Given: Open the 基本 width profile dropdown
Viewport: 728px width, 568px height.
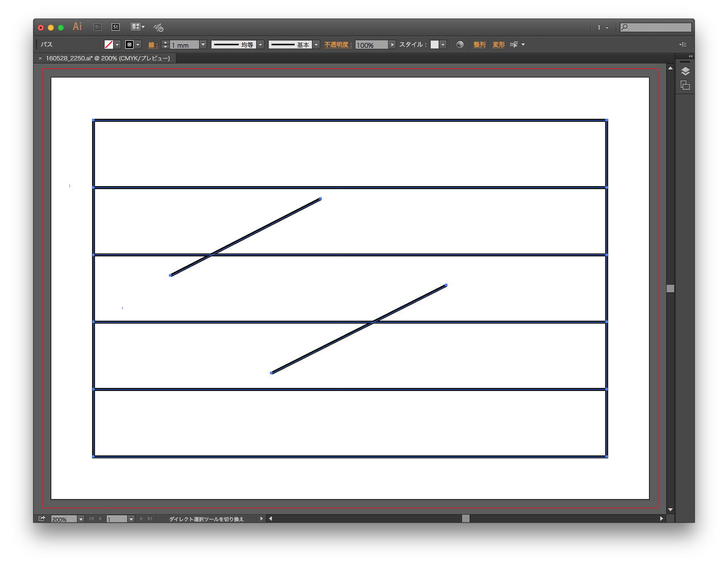Looking at the screenshot, I should click(x=316, y=44).
